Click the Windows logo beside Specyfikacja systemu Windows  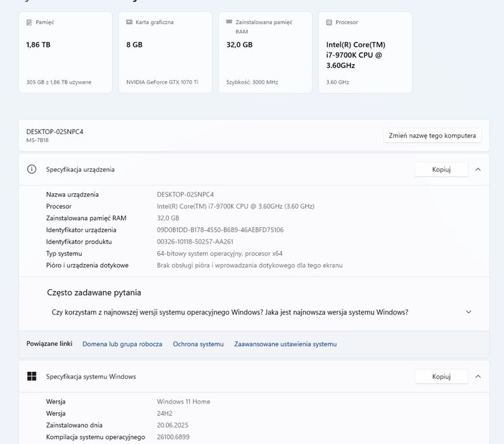(x=32, y=376)
